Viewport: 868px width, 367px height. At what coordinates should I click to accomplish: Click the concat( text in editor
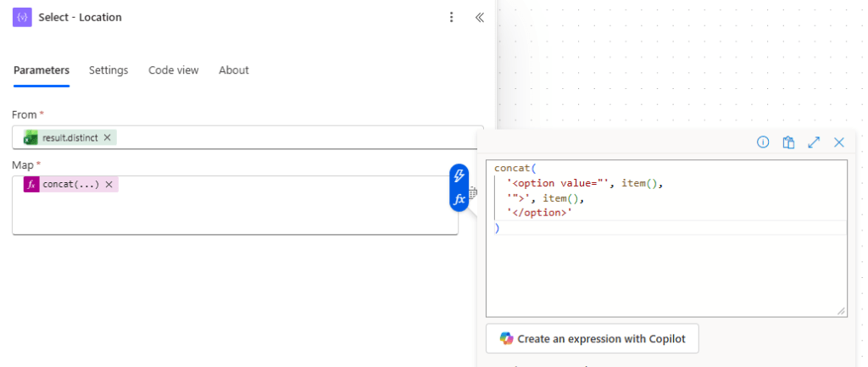[515, 168]
